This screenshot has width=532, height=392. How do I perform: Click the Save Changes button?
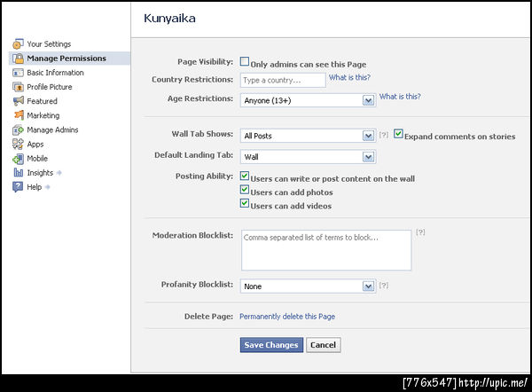[x=271, y=345]
